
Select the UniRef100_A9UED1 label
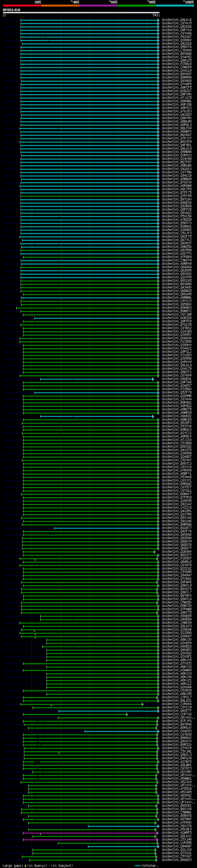pos(177,379)
